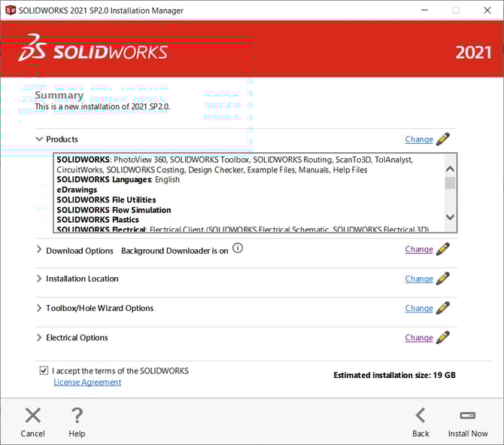Go Back using the left arrow

click(421, 416)
